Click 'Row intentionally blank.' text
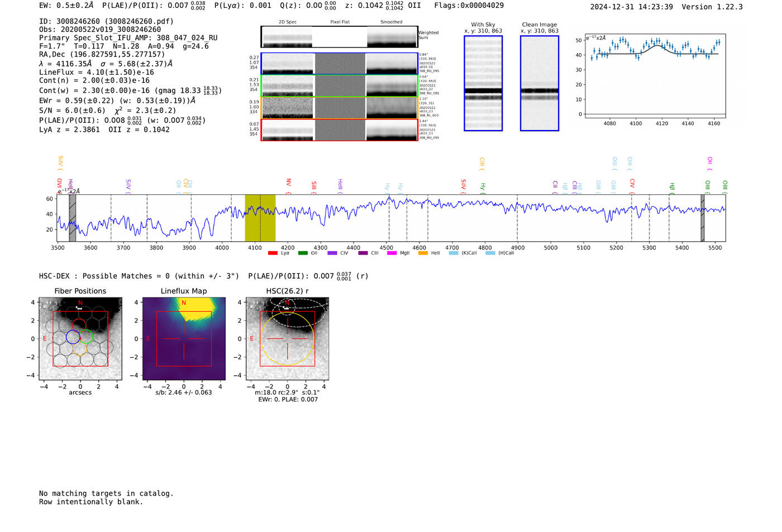Image resolution: width=782 pixels, height=532 pixels. [x=91, y=502]
